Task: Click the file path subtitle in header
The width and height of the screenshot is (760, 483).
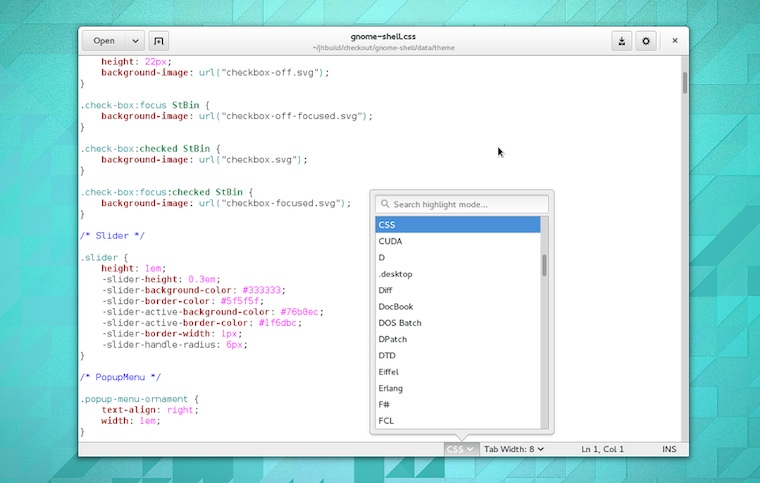Action: [383, 48]
